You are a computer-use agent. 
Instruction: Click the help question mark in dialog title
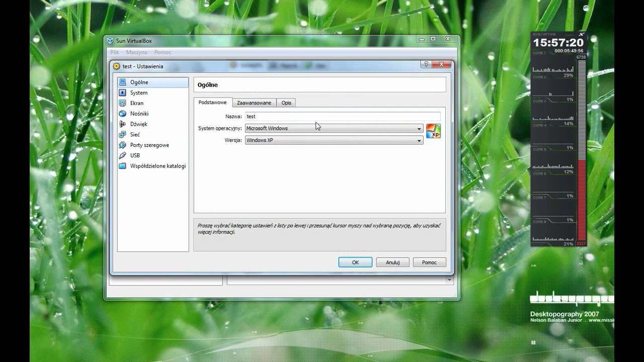coord(426,64)
